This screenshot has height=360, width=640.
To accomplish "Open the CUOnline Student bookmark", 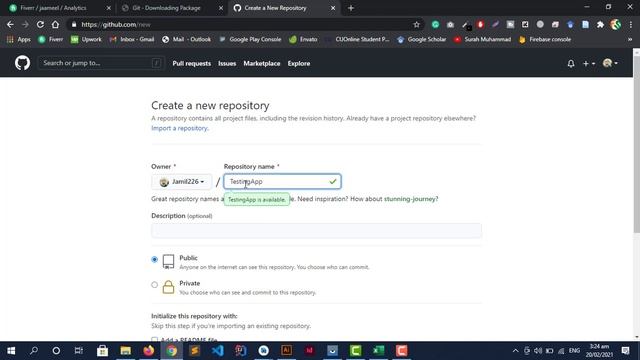I will pyautogui.click(x=358, y=40).
